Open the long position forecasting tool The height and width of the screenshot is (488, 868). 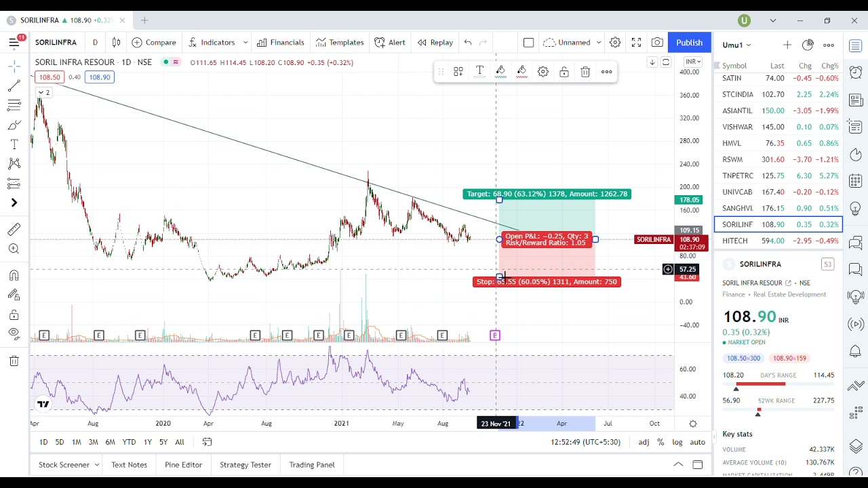point(14,183)
